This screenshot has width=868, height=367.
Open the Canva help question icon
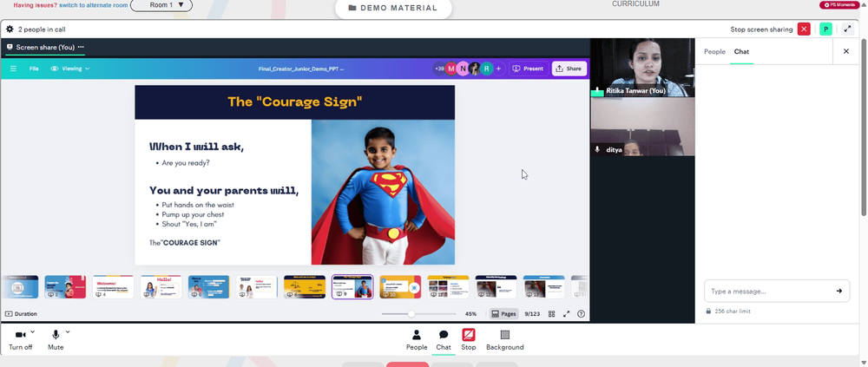coord(581,314)
